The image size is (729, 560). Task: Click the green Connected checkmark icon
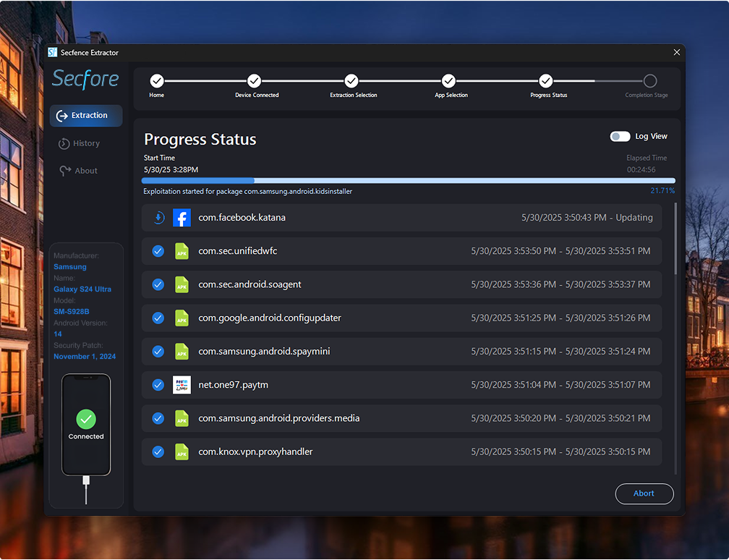tap(86, 420)
